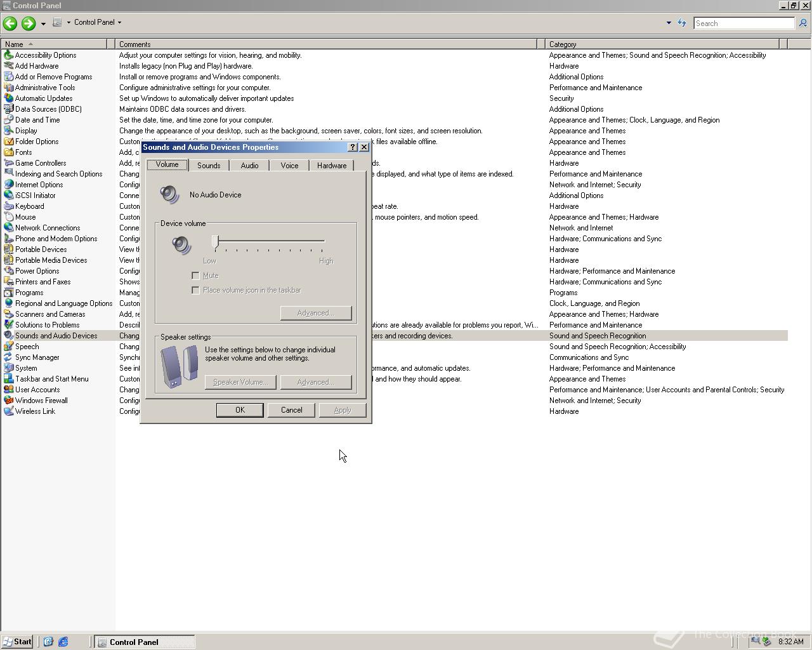Click the context help question mark button
812x650 pixels.
353,147
